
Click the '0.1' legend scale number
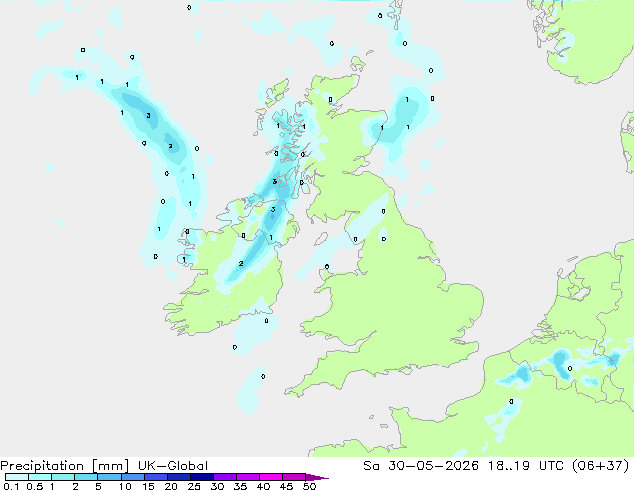coord(11,486)
